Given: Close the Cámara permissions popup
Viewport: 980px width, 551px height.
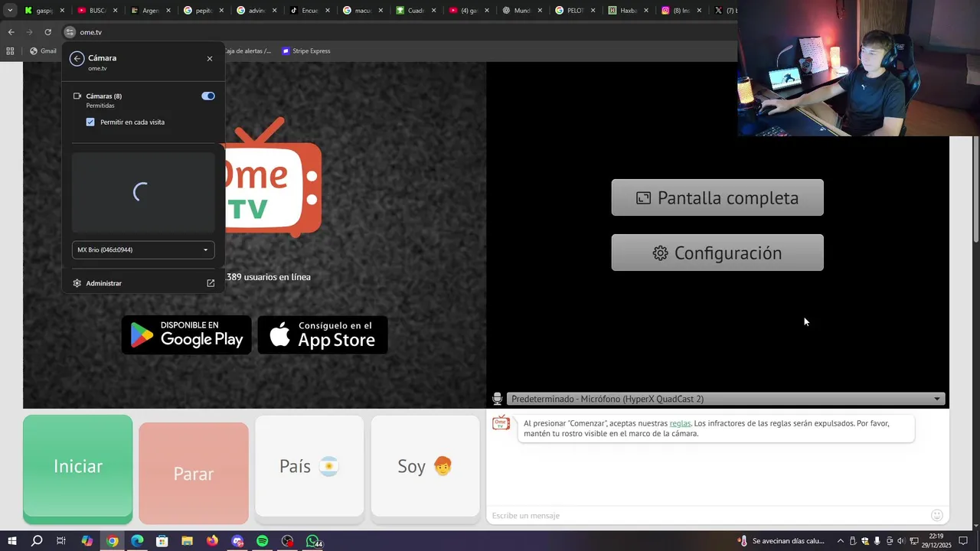Looking at the screenshot, I should (210, 59).
